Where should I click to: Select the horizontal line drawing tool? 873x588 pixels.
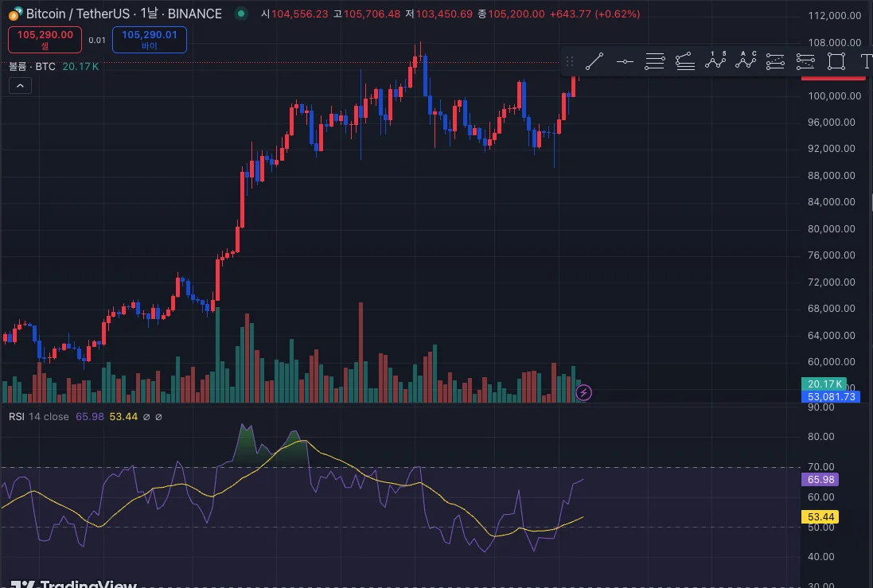pyautogui.click(x=625, y=61)
